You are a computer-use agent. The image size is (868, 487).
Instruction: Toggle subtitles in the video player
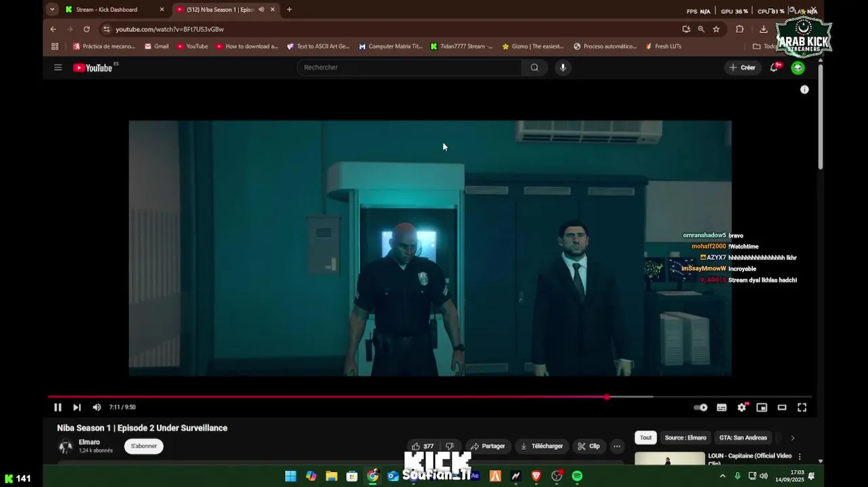722,407
